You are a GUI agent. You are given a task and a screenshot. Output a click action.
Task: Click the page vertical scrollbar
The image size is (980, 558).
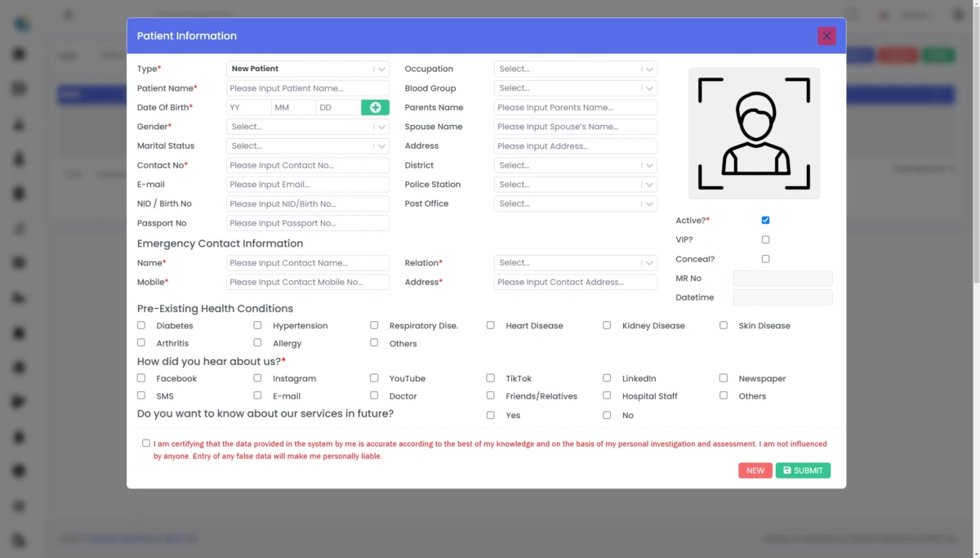pos(975,163)
